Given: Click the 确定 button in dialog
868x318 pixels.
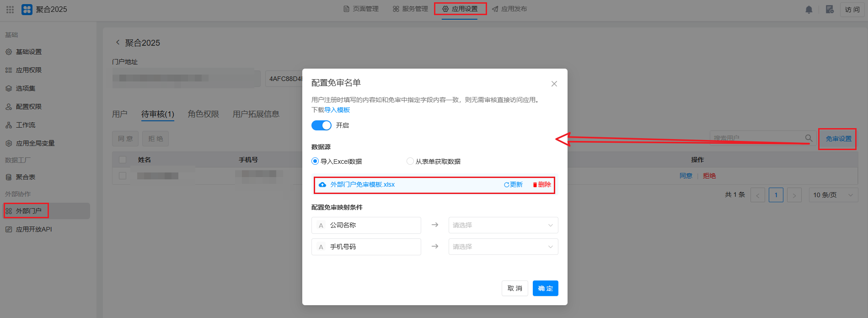Looking at the screenshot, I should coord(545,288).
